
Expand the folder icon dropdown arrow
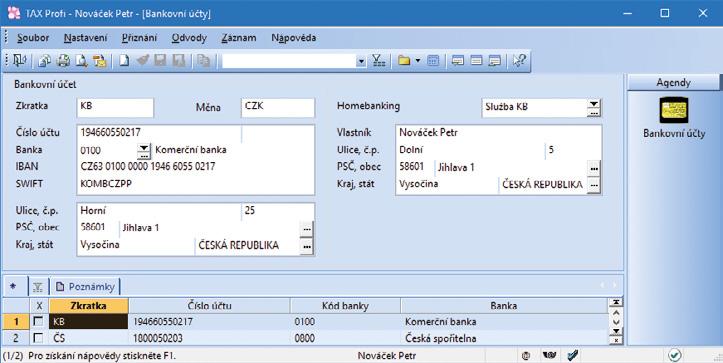(x=418, y=61)
